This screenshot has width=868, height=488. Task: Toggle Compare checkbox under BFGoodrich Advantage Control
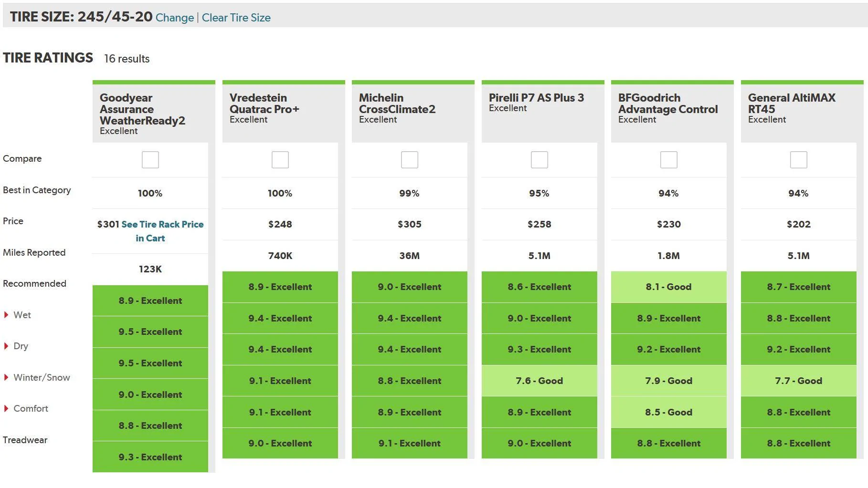[x=668, y=160]
